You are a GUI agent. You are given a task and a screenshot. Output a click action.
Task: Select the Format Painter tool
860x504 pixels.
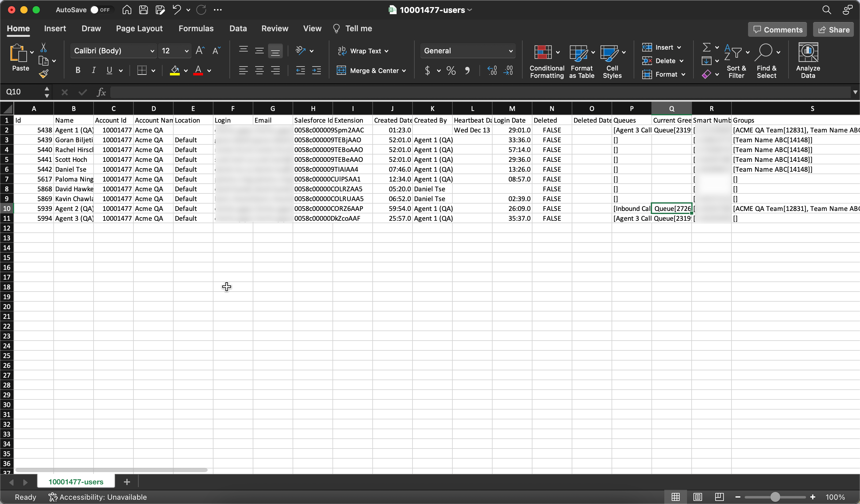click(44, 74)
